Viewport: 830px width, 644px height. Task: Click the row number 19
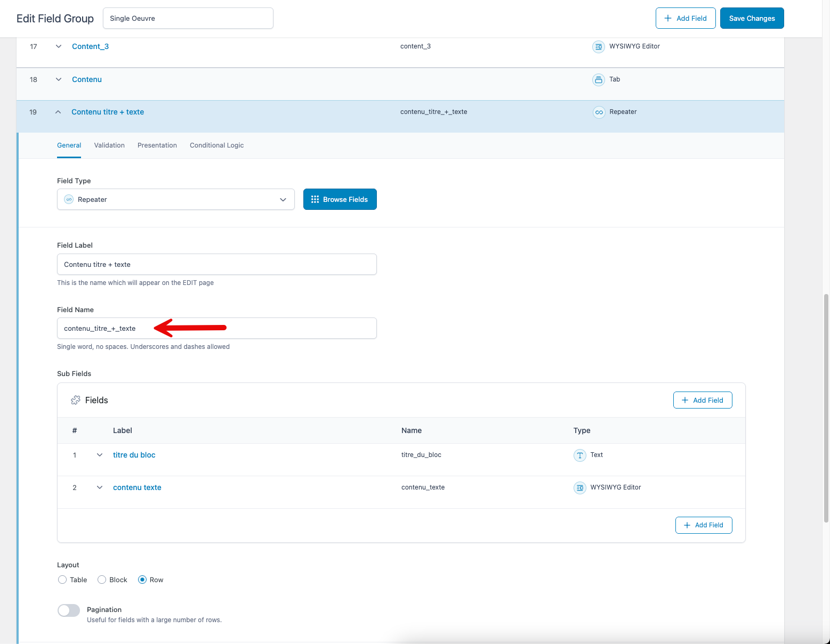point(33,112)
